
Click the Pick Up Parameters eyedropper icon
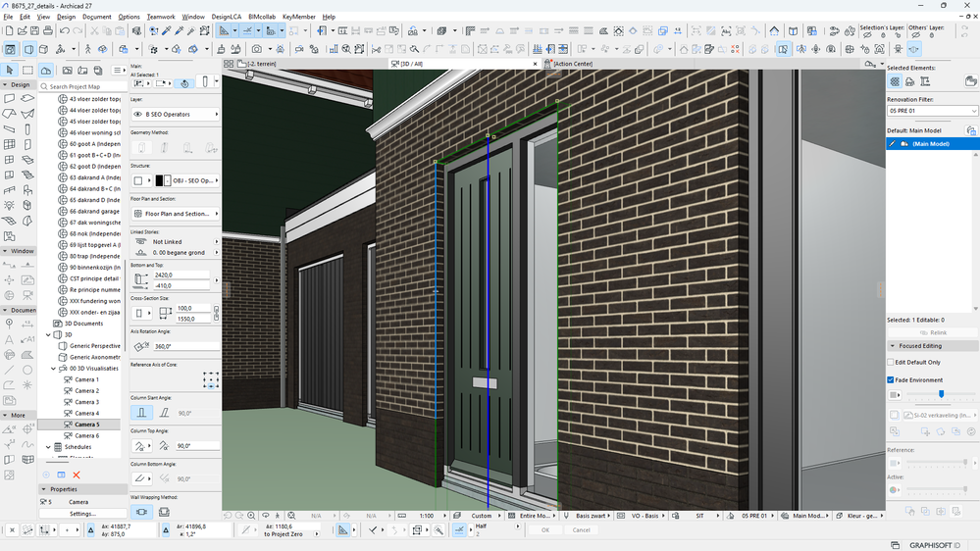(x=166, y=30)
